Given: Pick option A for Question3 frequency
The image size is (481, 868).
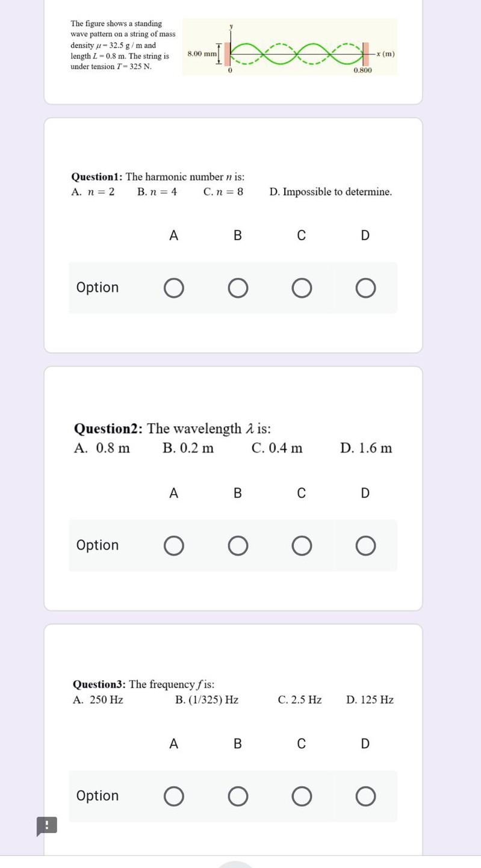Looking at the screenshot, I should [174, 796].
